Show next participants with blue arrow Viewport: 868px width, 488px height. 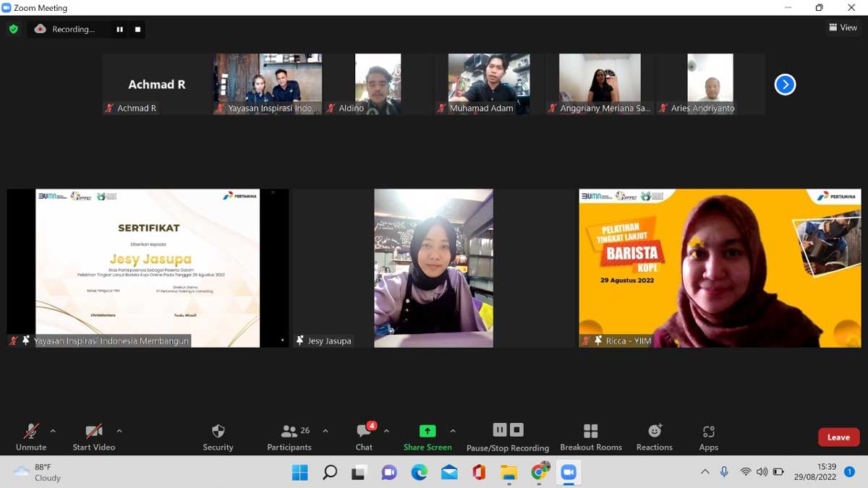(785, 85)
